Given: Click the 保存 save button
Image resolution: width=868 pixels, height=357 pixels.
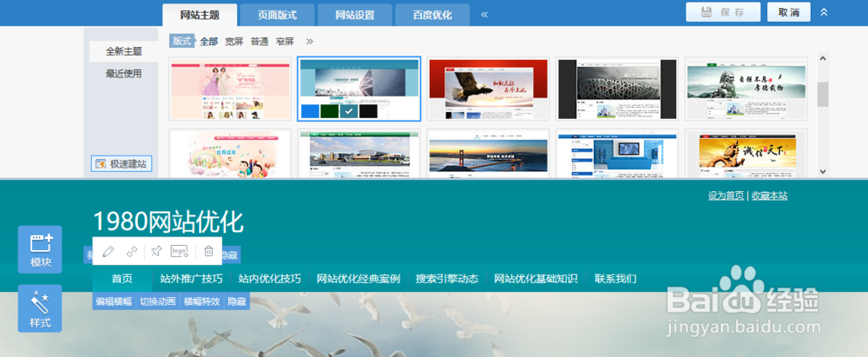Looking at the screenshot, I should click(723, 12).
